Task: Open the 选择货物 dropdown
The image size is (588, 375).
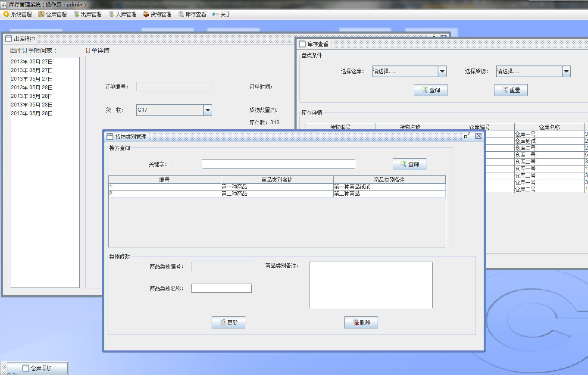Action: pyautogui.click(x=566, y=71)
